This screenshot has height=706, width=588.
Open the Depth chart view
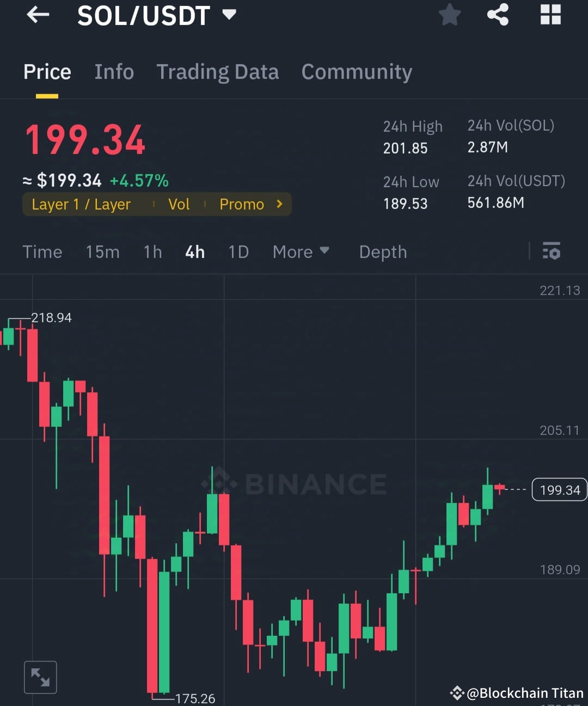pos(383,251)
